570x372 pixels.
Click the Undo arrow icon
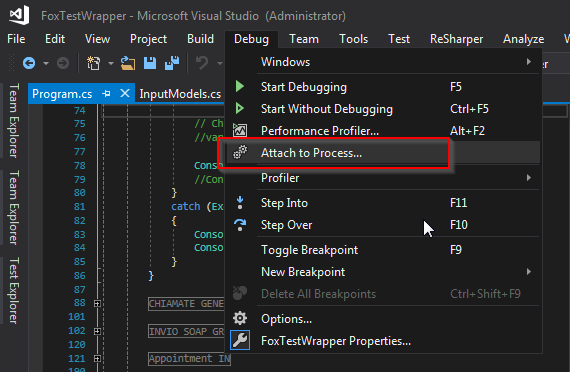[x=202, y=63]
